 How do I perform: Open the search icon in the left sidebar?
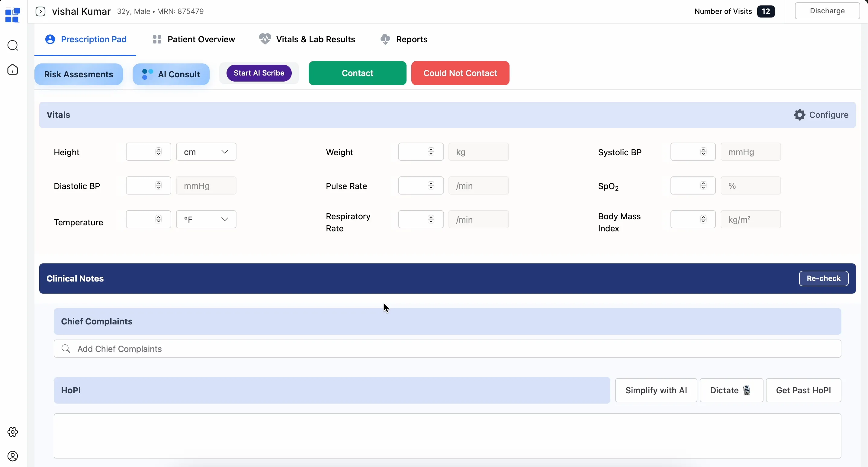click(x=13, y=46)
